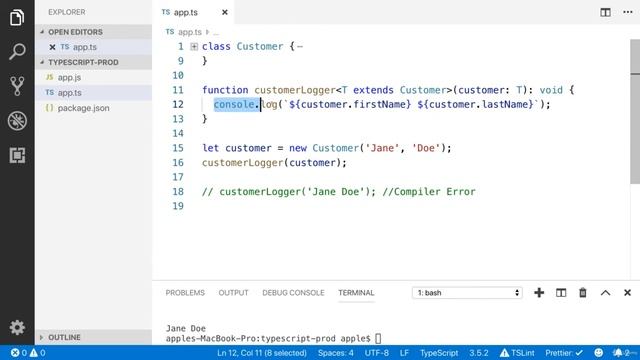Maximize the panel with up chevron
The height and width of the screenshot is (360, 640).
coord(605,293)
